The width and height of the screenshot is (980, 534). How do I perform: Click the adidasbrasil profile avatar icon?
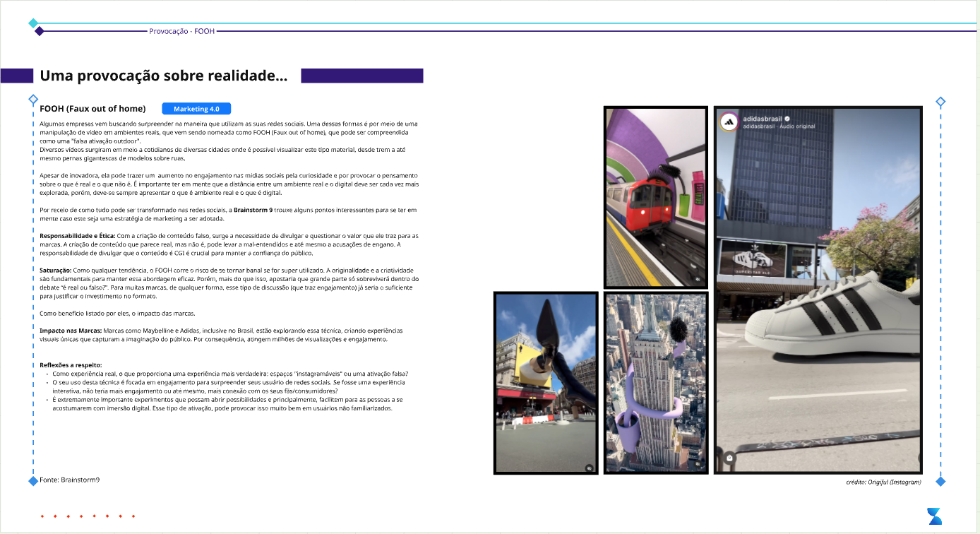click(729, 122)
